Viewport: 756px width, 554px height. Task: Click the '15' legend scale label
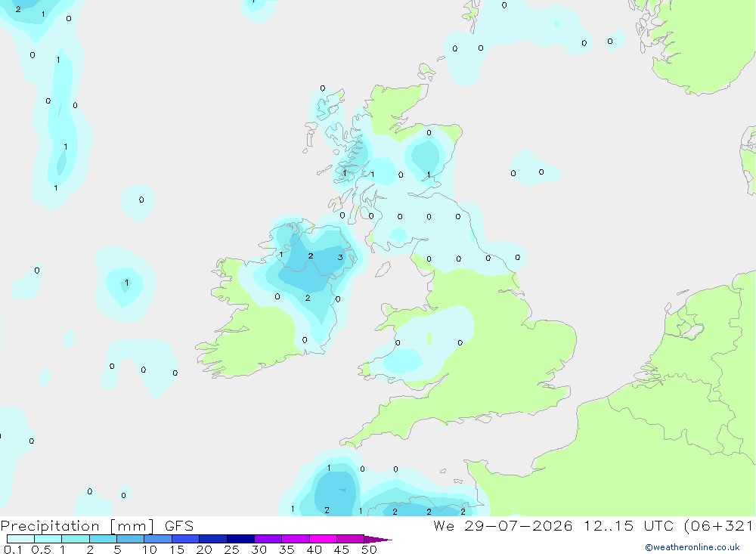click(177, 549)
